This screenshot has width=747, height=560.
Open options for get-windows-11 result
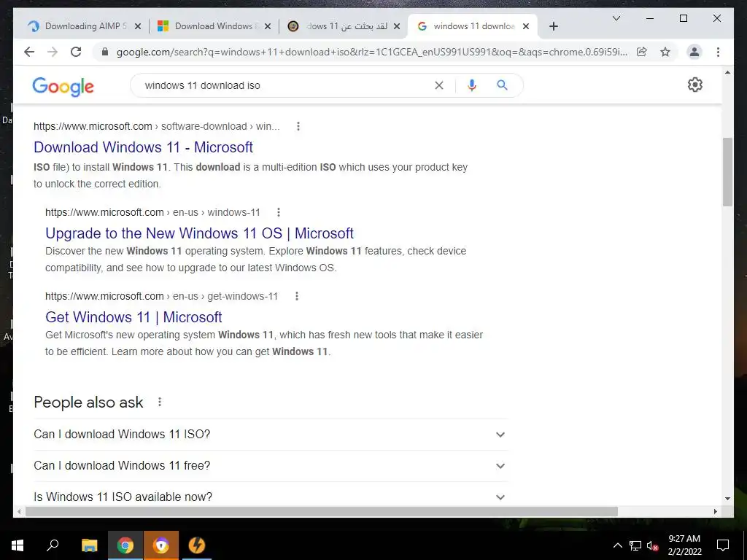click(296, 296)
